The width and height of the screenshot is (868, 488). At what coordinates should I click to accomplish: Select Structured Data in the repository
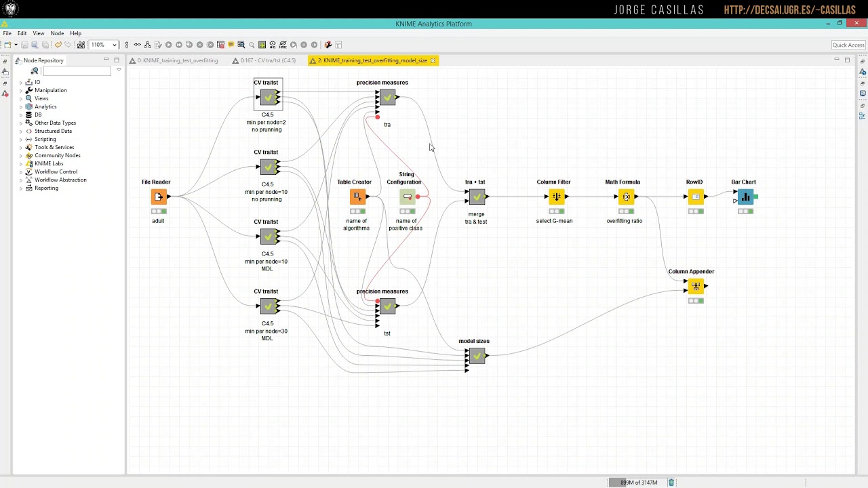click(53, 131)
